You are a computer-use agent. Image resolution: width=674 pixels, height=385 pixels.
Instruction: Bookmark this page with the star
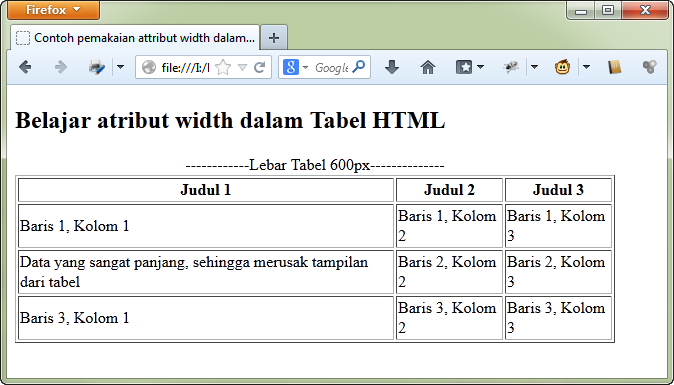(x=223, y=67)
